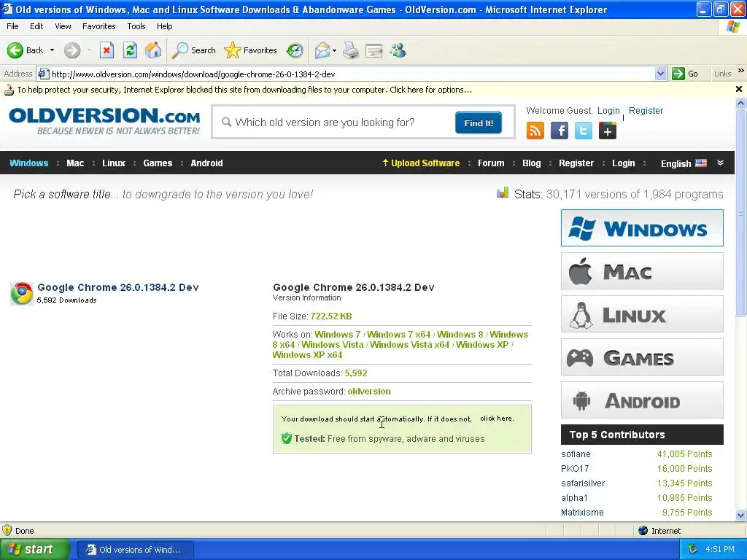This screenshot has height=560, width=747.
Task: Click the system tray safely-remove icon
Action: (692, 549)
